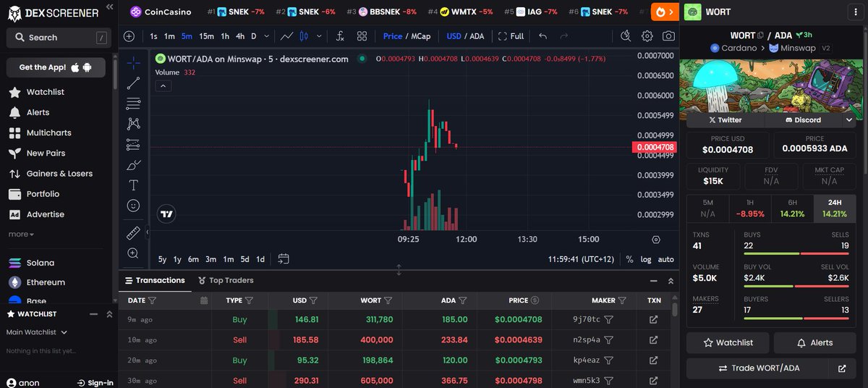Toggle chart currency between USD and ADA
The width and height of the screenshot is (868, 388).
click(465, 36)
